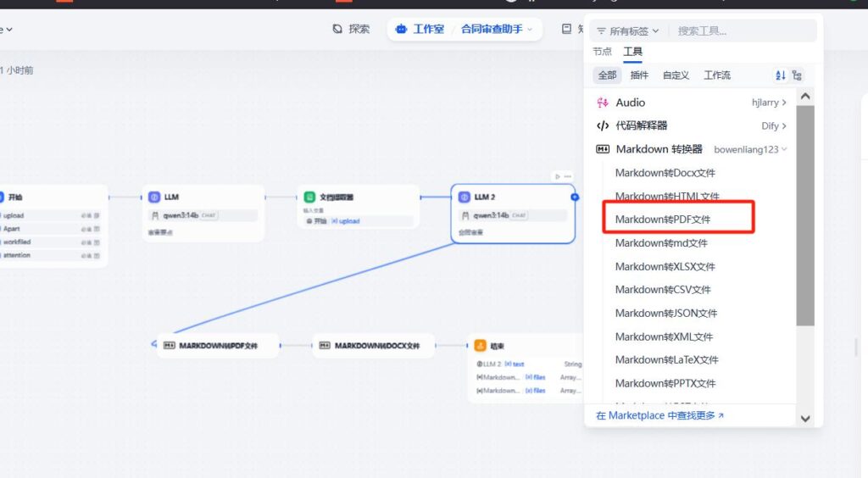The image size is (868, 478).
Task: Select the 全部 filter chip
Action: pos(607,75)
